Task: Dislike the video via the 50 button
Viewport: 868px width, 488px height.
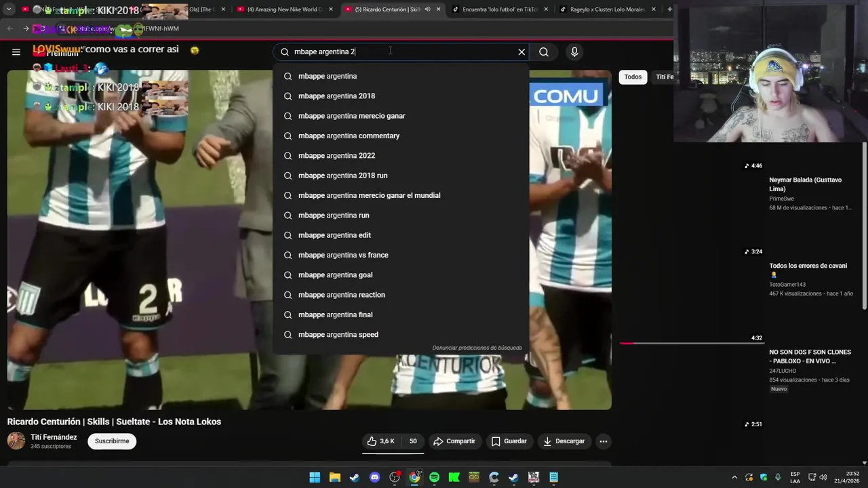Action: (x=412, y=441)
